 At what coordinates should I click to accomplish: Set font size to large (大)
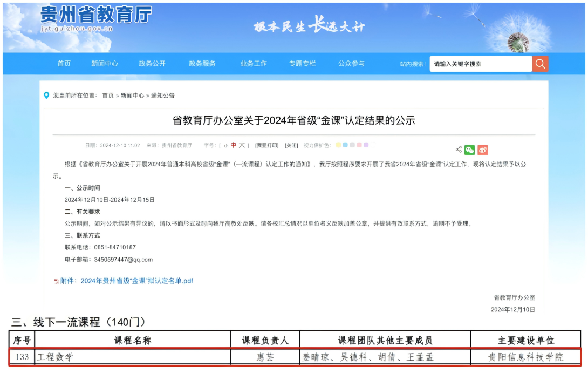(242, 145)
